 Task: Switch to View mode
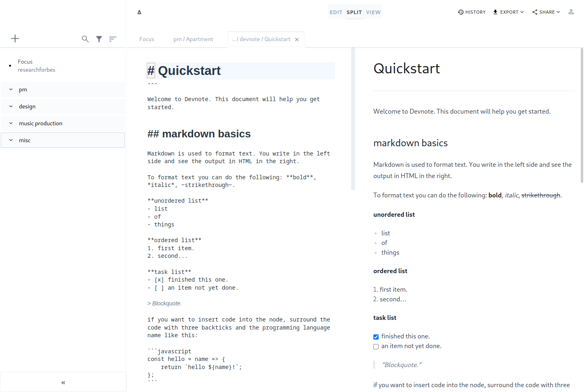(x=373, y=12)
